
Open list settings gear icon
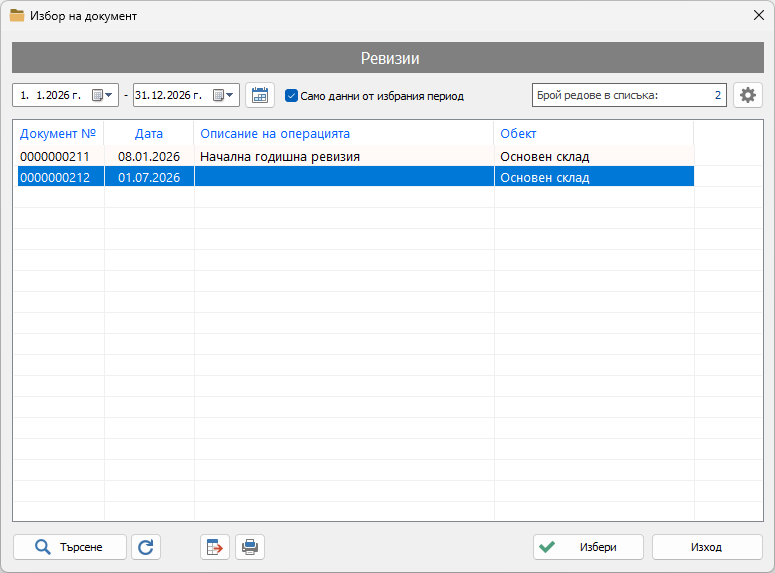coord(747,95)
